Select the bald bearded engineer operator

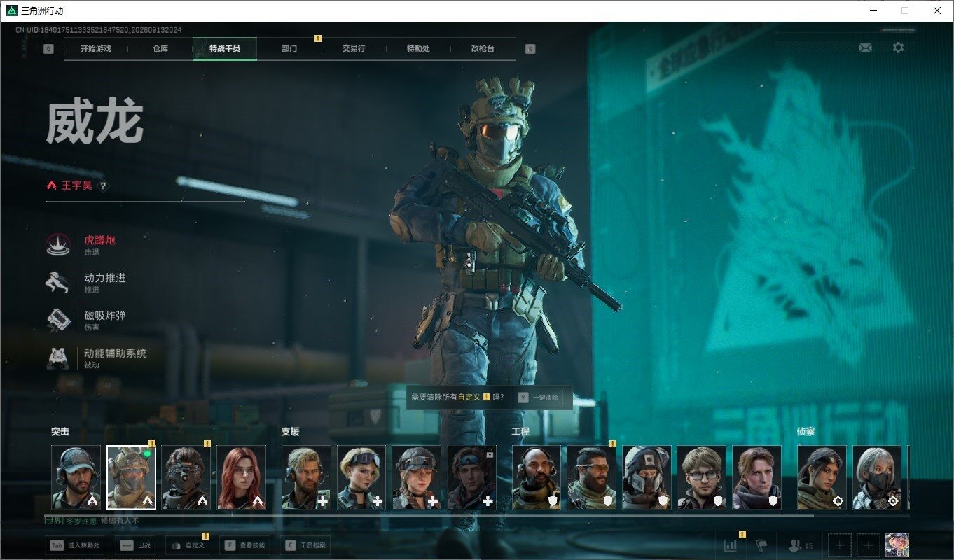coord(537,477)
